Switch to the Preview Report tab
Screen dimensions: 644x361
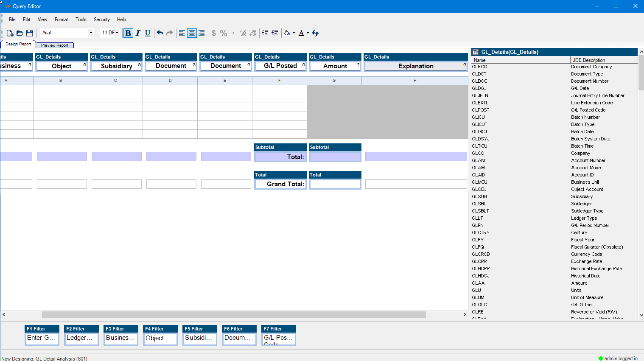pyautogui.click(x=54, y=45)
